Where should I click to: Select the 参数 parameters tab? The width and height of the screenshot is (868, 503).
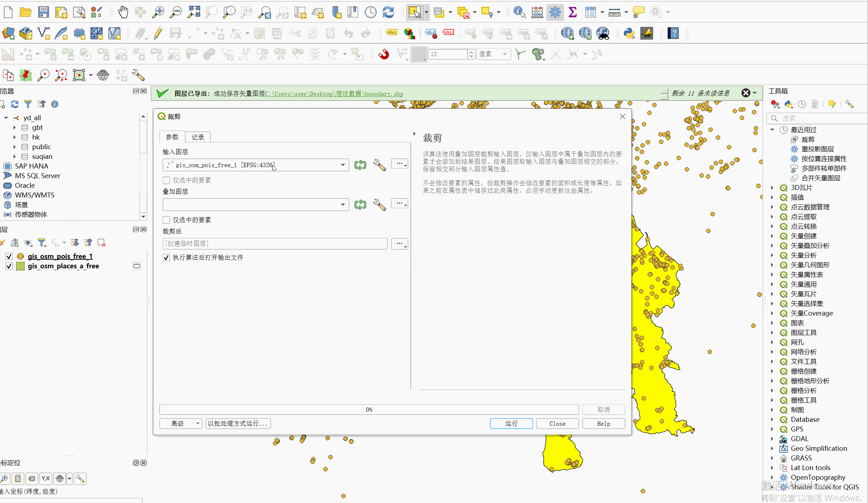point(172,137)
